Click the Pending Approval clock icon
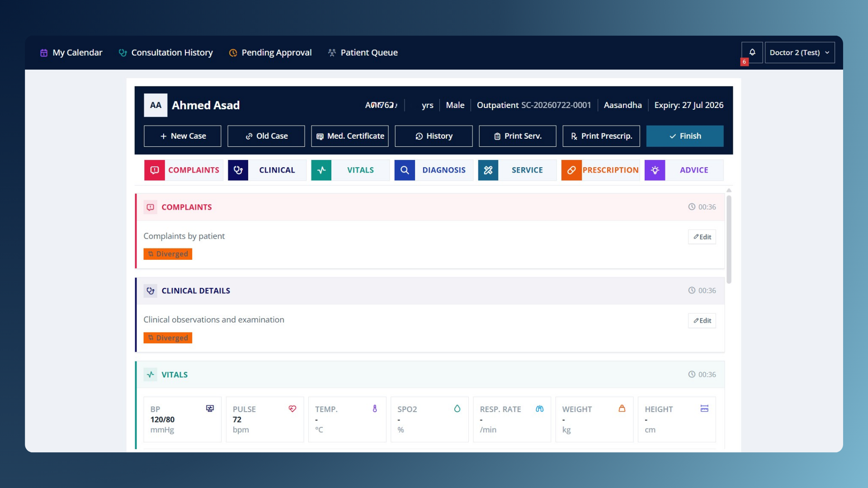This screenshot has width=868, height=488. tap(233, 53)
